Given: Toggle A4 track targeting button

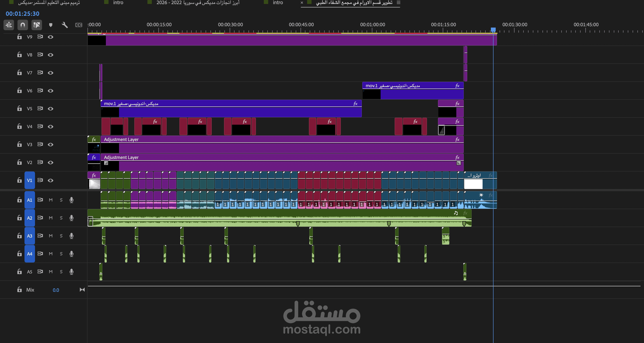Looking at the screenshot, I should [x=30, y=254].
